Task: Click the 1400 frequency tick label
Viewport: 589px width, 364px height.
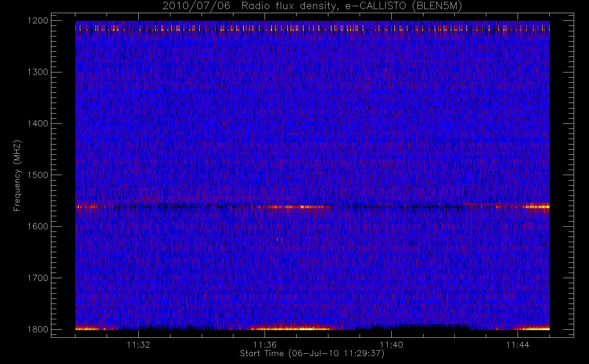Action: click(x=37, y=124)
